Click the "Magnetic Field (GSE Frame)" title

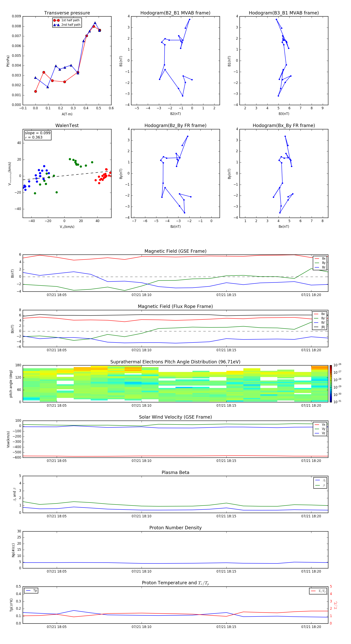click(175, 251)
